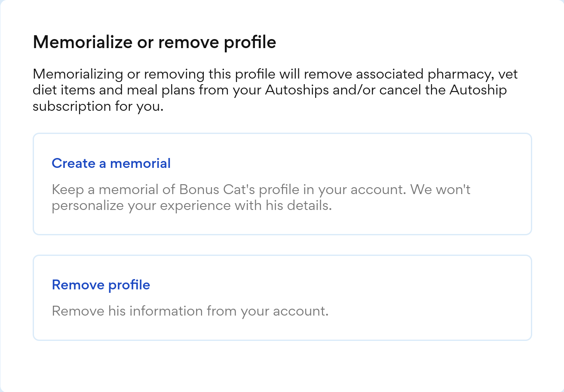Select the Create a memorial option card
This screenshot has height=392, width=564.
[282, 184]
